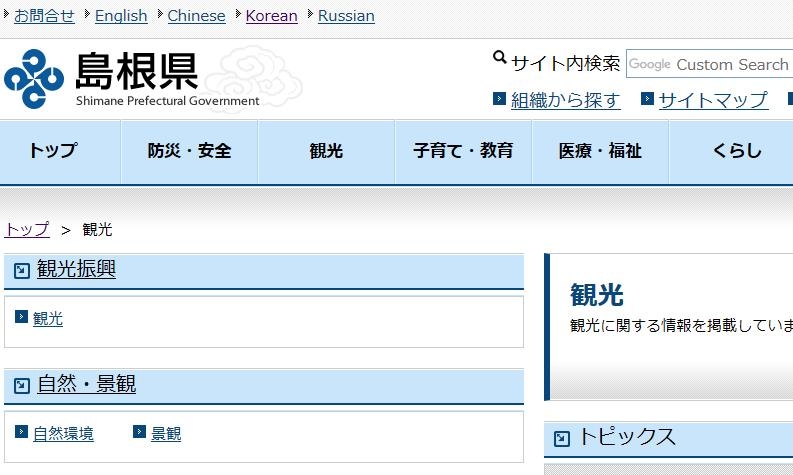Screen dimensions: 793x475
Task: Open the 組織から探す link
Action: click(565, 100)
